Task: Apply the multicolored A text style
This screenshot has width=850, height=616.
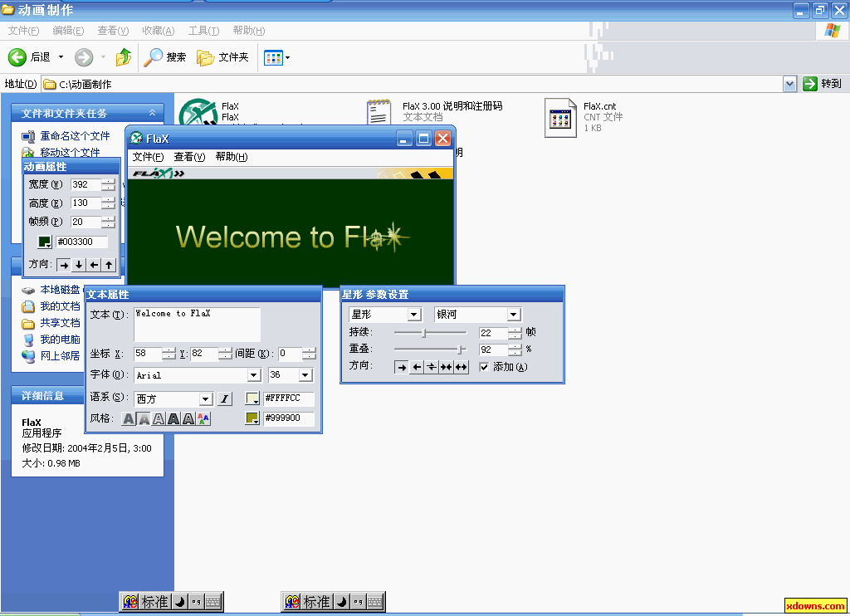Action: coord(203,418)
